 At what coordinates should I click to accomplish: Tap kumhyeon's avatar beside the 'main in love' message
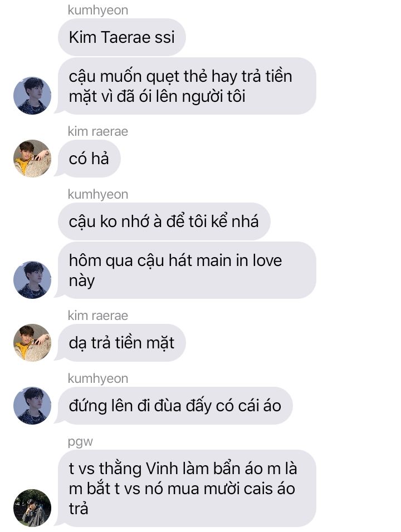[32, 280]
